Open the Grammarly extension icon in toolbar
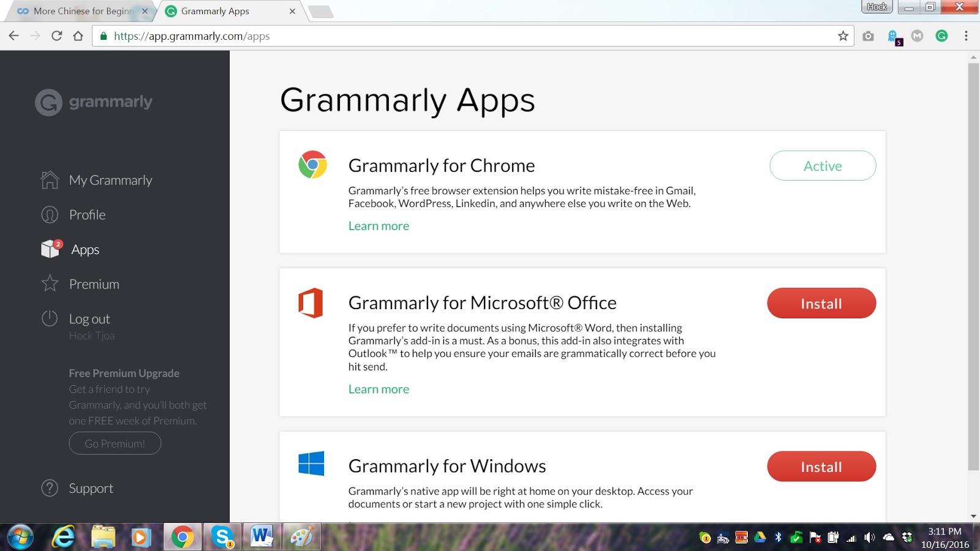Viewport: 980px width, 551px height. click(942, 36)
